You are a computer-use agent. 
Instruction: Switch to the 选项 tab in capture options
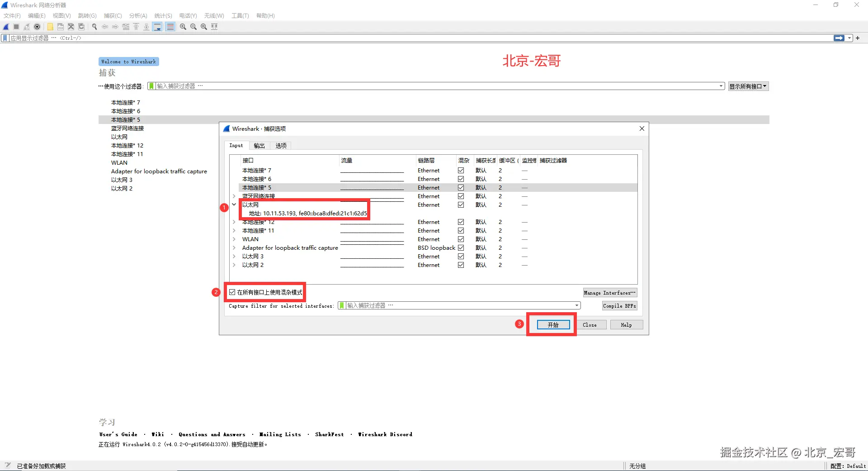(281, 146)
